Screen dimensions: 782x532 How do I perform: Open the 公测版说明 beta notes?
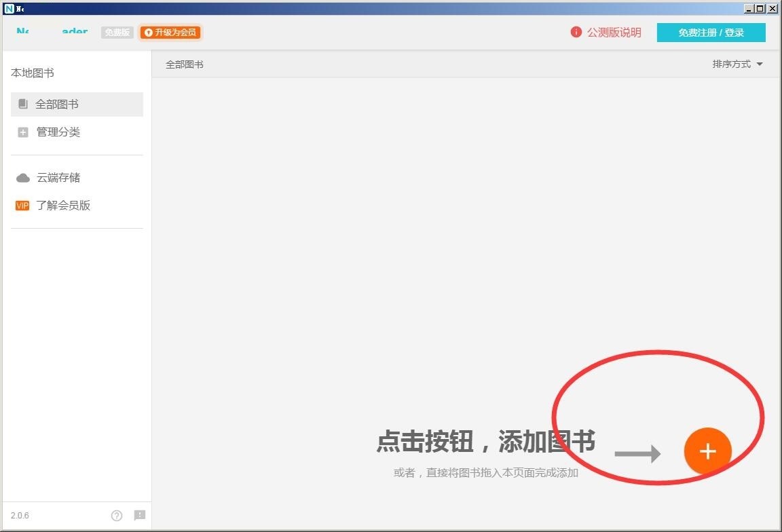pos(614,32)
